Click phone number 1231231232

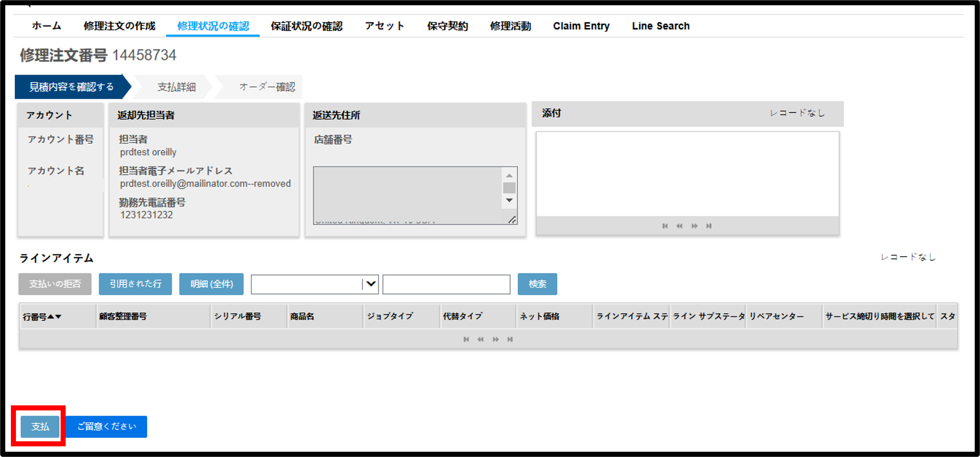[146, 215]
